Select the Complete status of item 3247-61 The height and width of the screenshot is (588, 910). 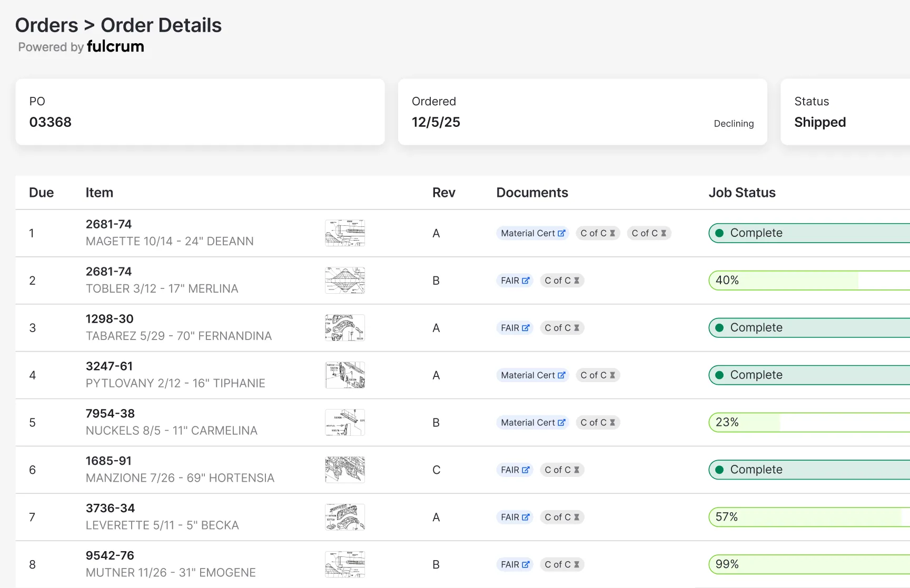tap(808, 375)
